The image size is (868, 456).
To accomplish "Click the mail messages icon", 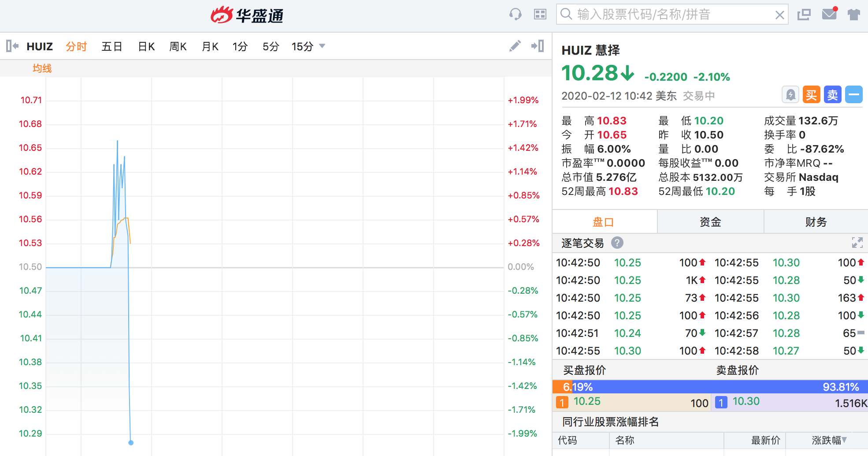I will 829,14.
